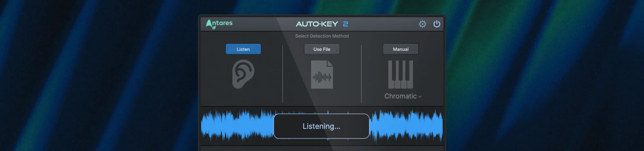Screen dimensions: 644x151
Task: Click the Listening... status box
Action: [321, 126]
